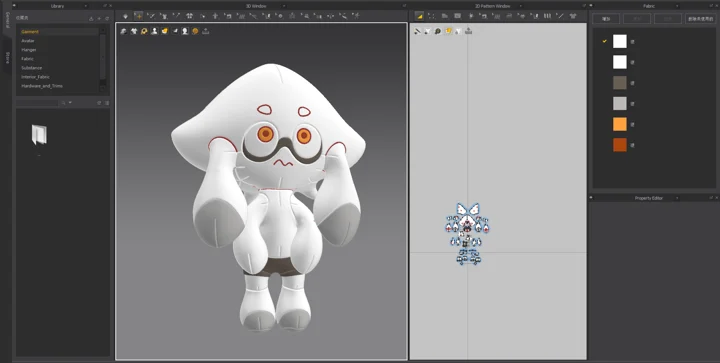Select the dark orange fabric swatch
Screen dimensions: 720x363
[x=619, y=145]
